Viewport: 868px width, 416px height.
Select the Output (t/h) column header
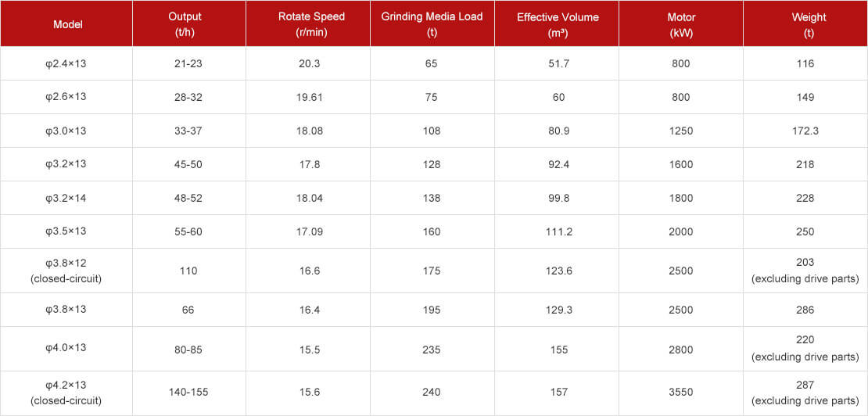tap(188, 24)
